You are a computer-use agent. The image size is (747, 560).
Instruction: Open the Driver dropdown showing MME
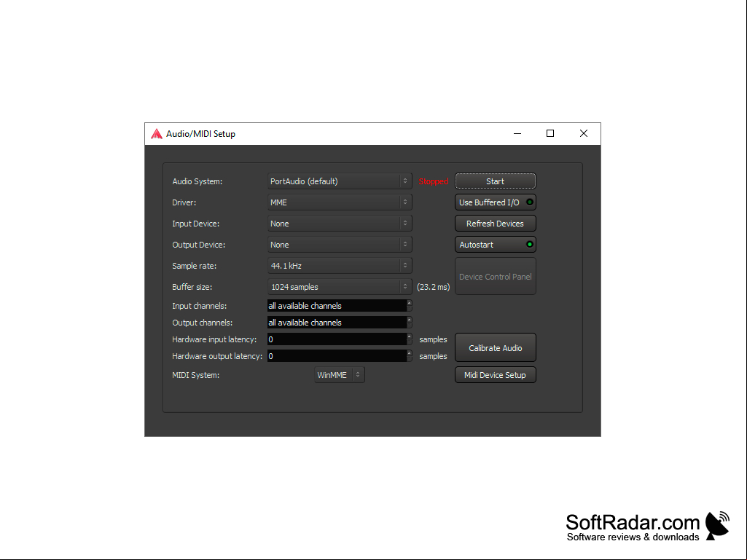(340, 202)
